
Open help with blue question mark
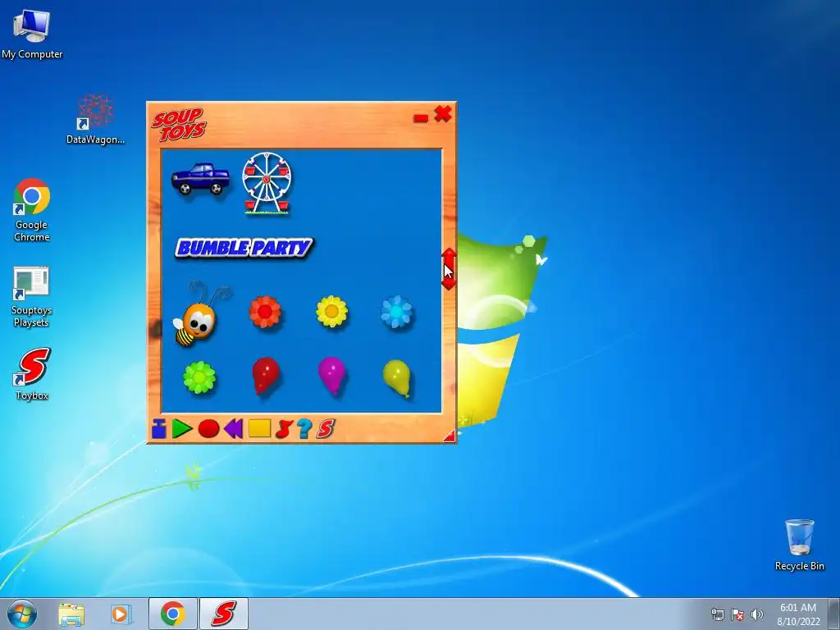[x=304, y=429]
